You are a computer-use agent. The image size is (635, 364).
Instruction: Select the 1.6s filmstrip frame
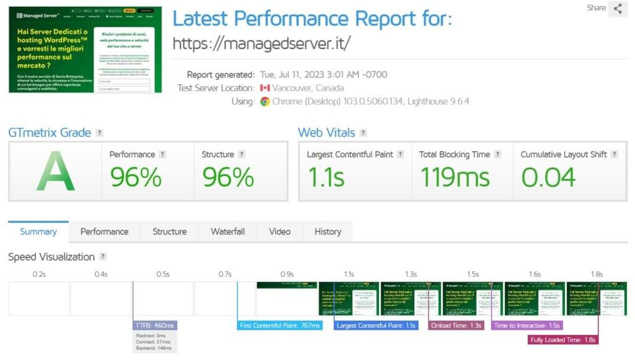[535, 299]
